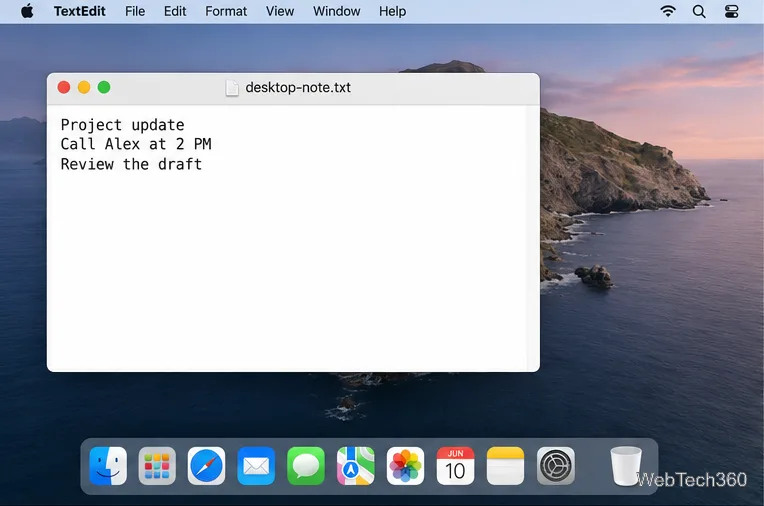Open the Format menu
764x506 pixels.
226,11
